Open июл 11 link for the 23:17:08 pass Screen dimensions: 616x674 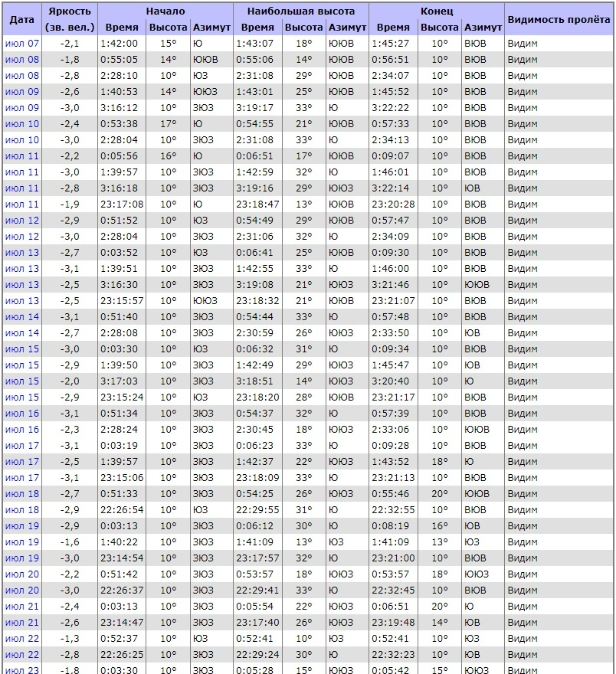[22, 204]
